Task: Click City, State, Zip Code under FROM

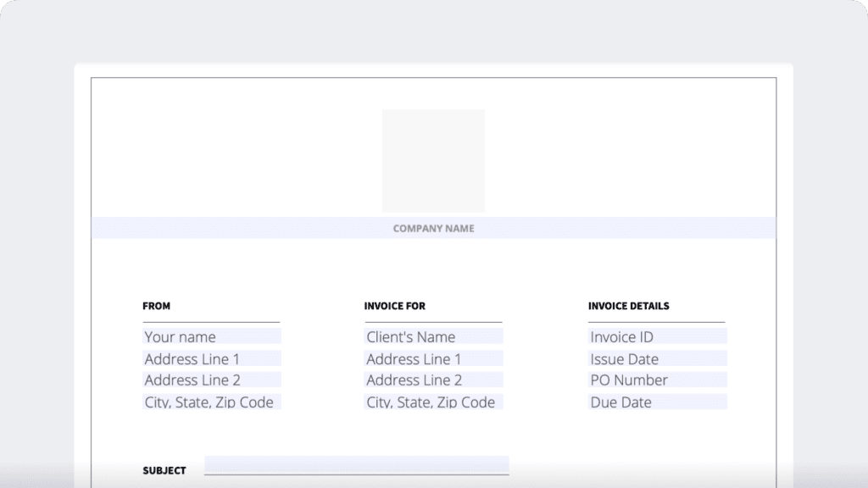Action: 210,402
